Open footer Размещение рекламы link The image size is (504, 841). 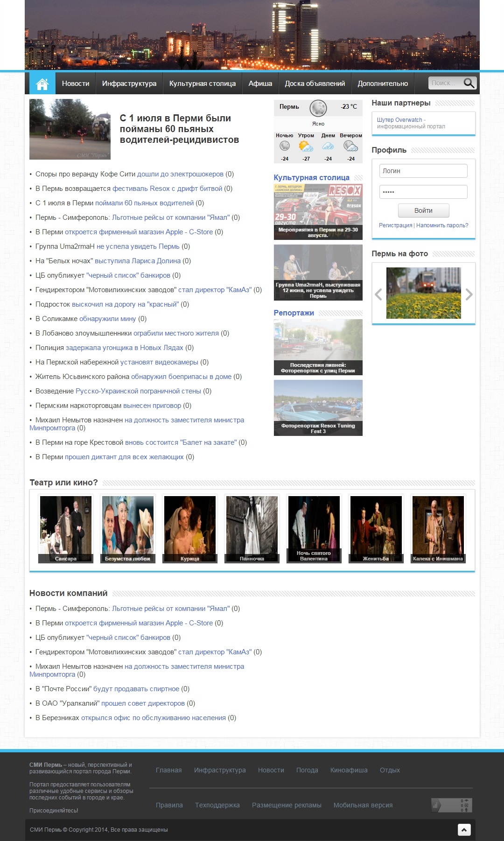(287, 805)
